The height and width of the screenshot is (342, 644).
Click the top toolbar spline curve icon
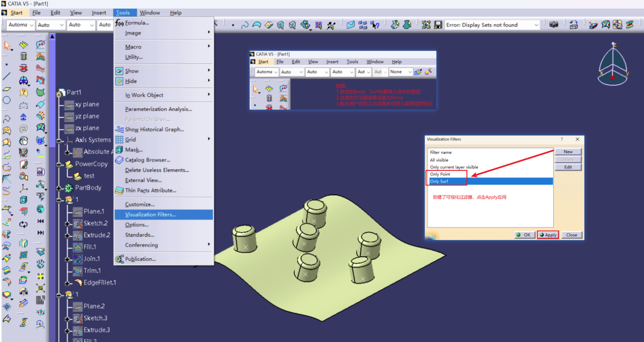[x=245, y=25]
